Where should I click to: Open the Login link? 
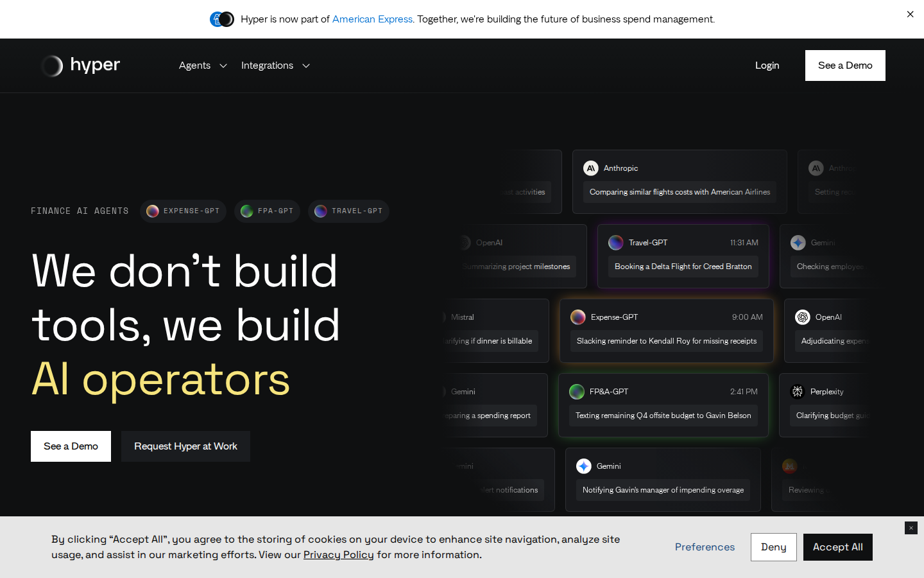tap(767, 66)
